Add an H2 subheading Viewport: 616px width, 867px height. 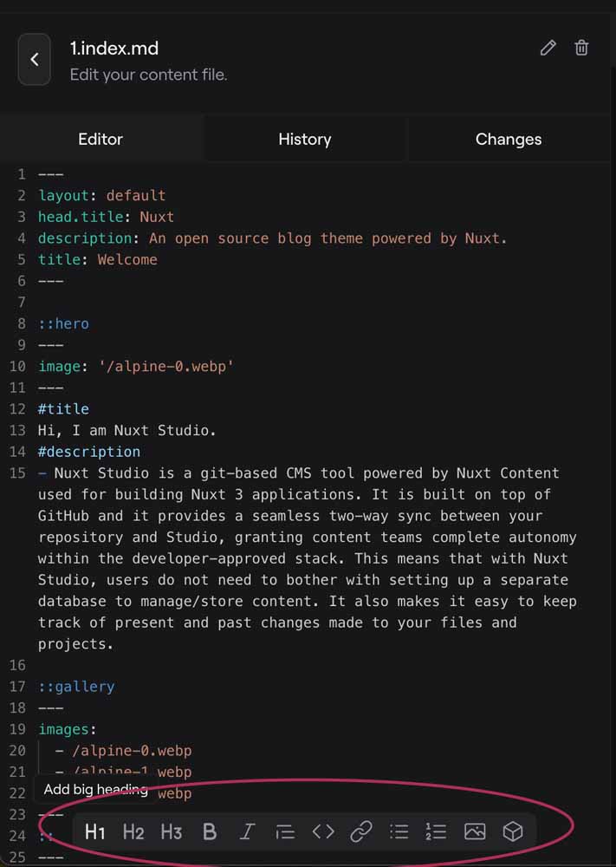[x=133, y=831]
